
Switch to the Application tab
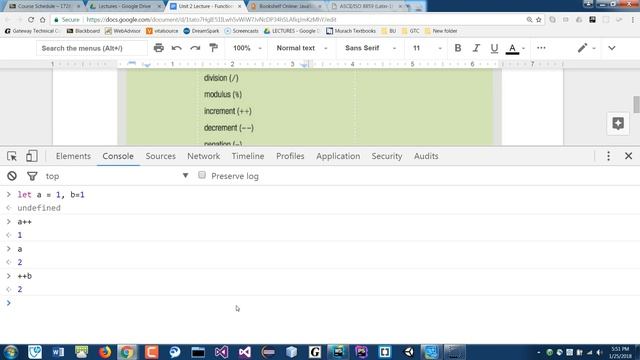coord(338,156)
